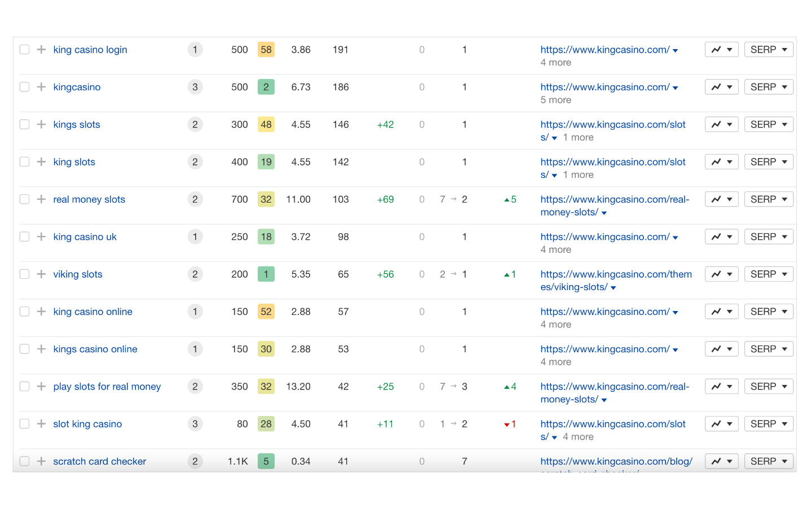Open SERP dropdown for viking slots

pos(769,274)
